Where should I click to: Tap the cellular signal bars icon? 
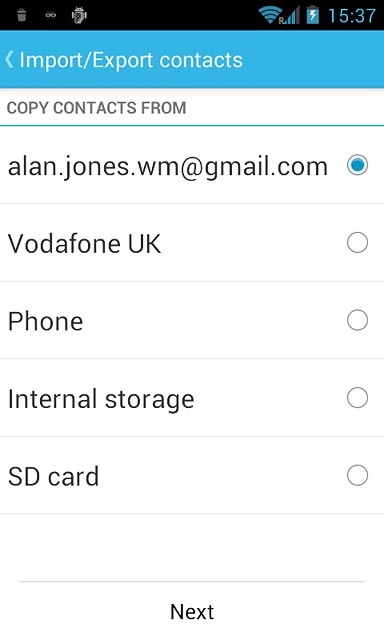click(291, 16)
